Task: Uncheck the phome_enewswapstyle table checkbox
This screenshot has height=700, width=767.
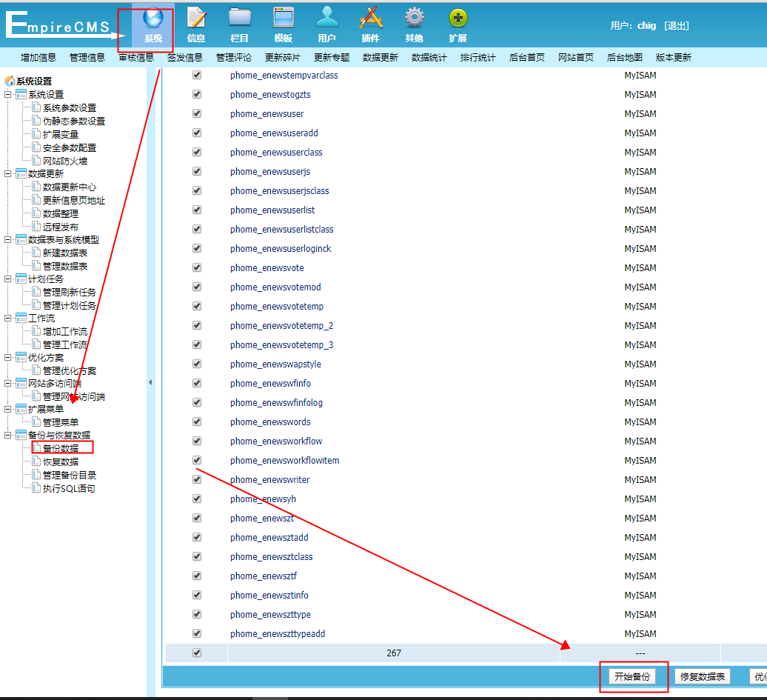Action: click(x=197, y=364)
